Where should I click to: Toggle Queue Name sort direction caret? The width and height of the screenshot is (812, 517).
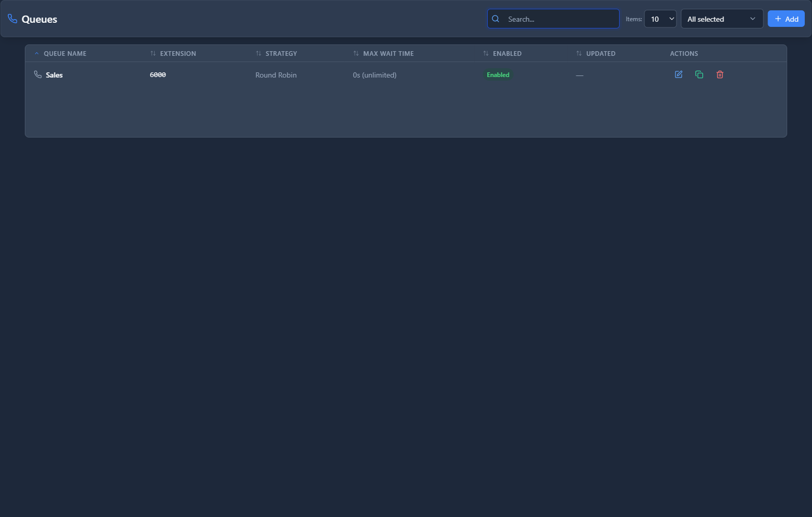pyautogui.click(x=37, y=53)
